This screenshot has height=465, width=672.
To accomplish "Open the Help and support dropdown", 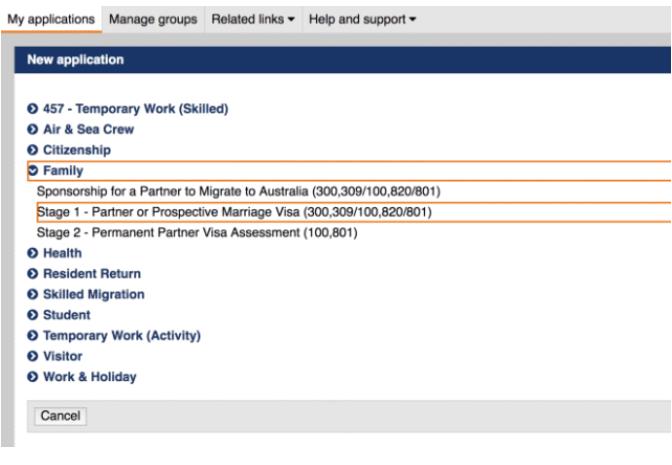I will click(x=362, y=19).
